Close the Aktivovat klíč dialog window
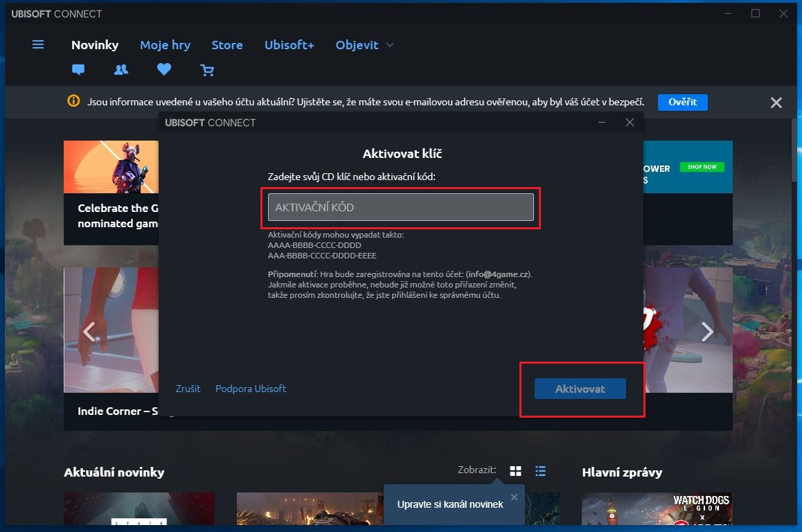 tap(630, 122)
